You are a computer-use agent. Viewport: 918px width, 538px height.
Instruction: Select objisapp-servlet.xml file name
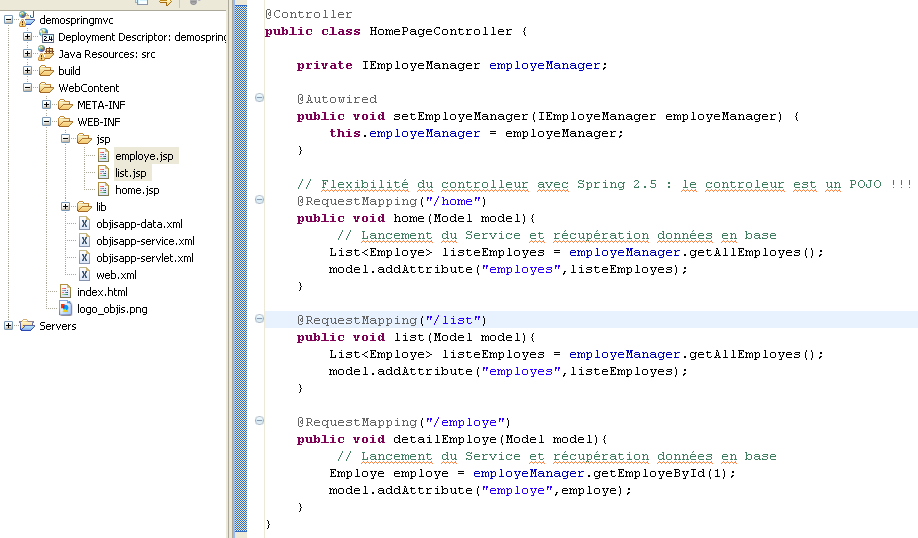point(145,258)
